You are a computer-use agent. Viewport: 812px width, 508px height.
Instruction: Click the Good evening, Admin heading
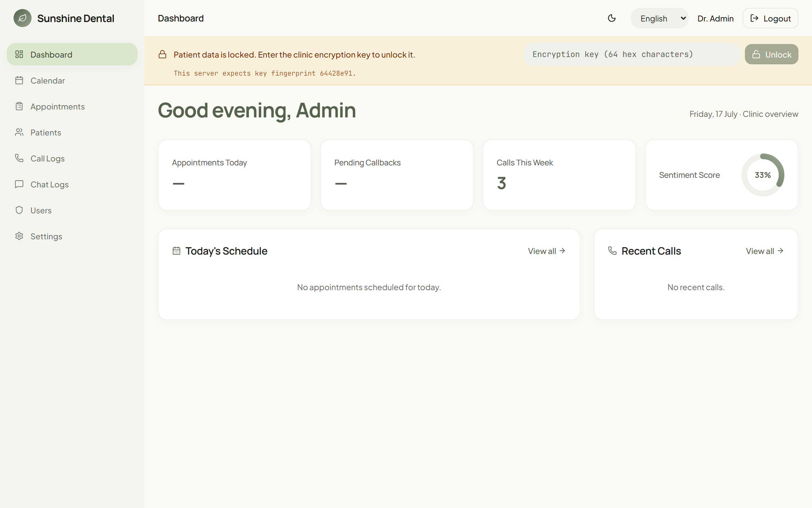coord(257,110)
